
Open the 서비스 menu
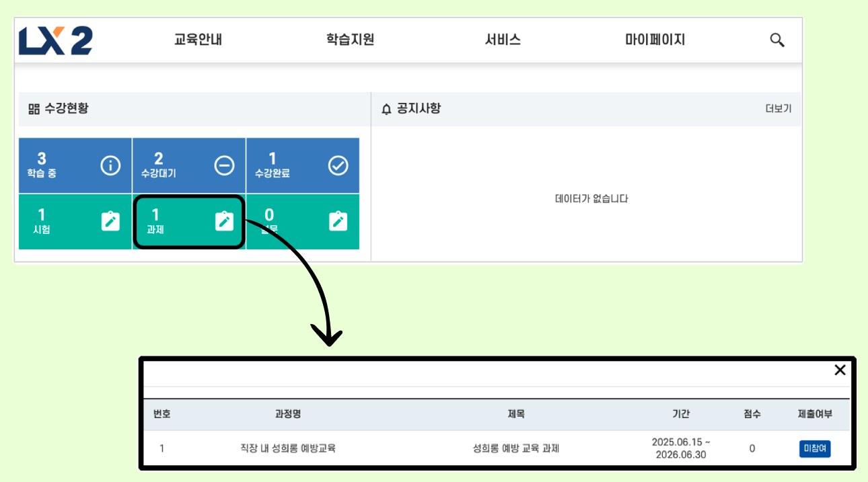pos(502,40)
